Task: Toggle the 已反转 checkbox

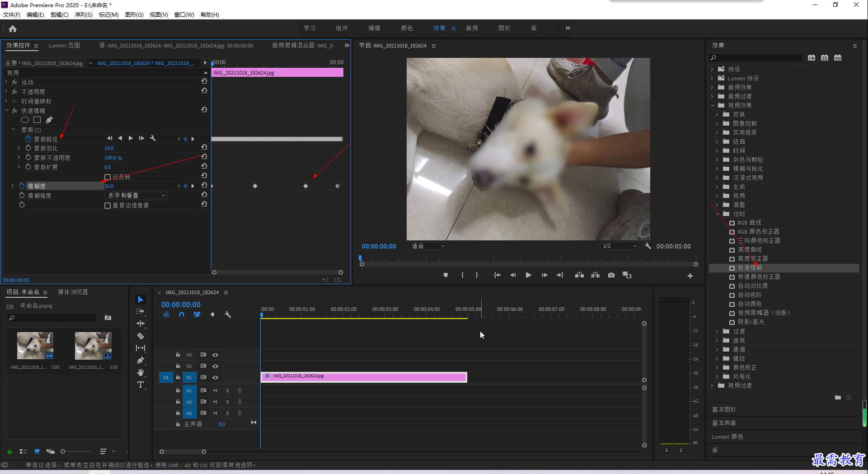Action: tap(108, 177)
